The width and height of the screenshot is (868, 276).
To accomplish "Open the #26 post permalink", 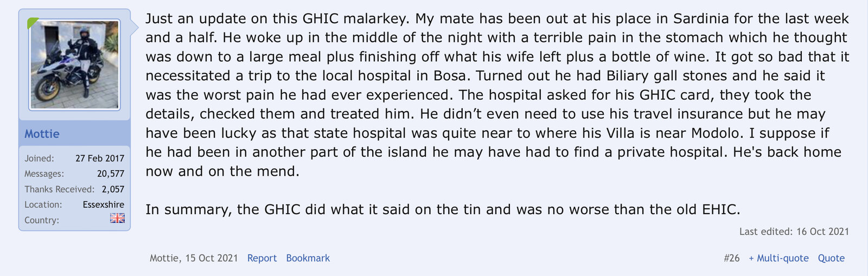I will [x=731, y=258].
